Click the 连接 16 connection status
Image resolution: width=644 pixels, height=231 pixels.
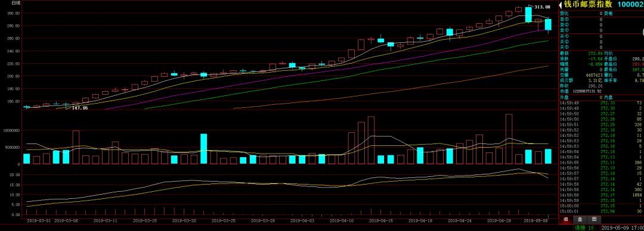pos(584,227)
